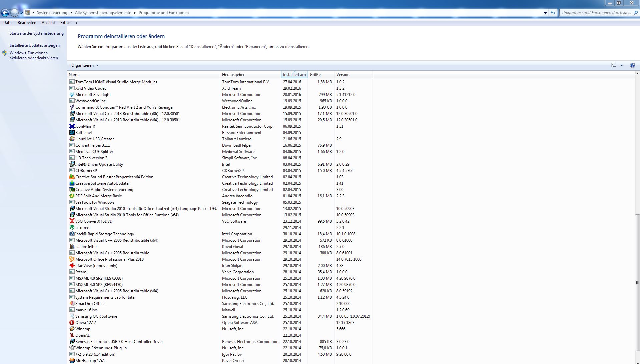Sort by the Installiert am column header

(x=294, y=75)
